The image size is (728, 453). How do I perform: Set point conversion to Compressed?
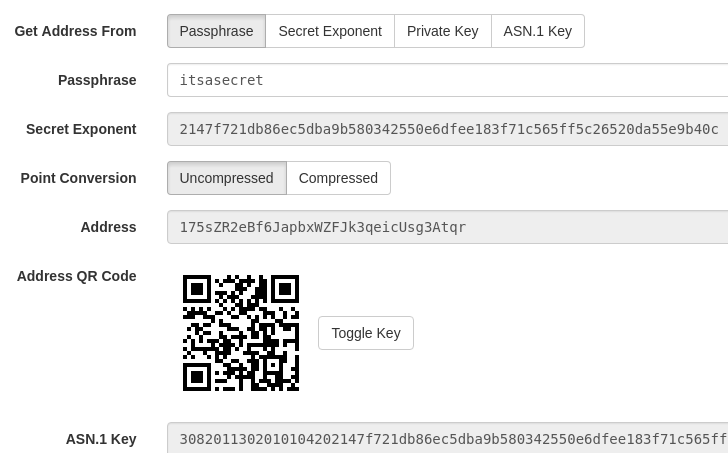pyautogui.click(x=338, y=178)
